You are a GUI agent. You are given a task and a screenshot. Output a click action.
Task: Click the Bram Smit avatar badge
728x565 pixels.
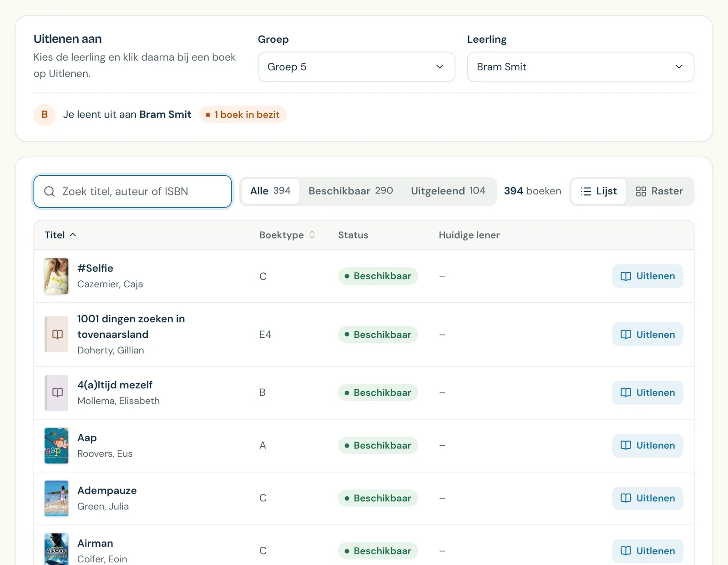pos(45,115)
